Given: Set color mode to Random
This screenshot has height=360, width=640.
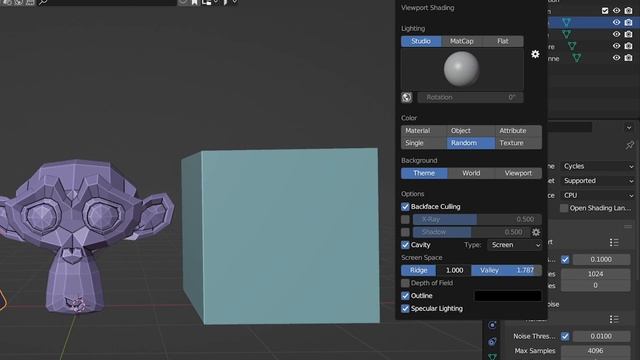Looking at the screenshot, I should pos(471,143).
